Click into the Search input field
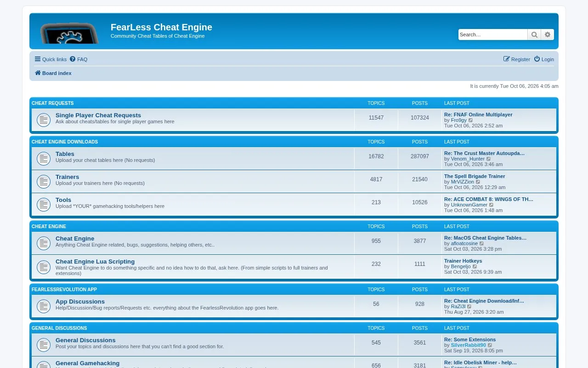This screenshot has width=588, height=368. tap(493, 34)
